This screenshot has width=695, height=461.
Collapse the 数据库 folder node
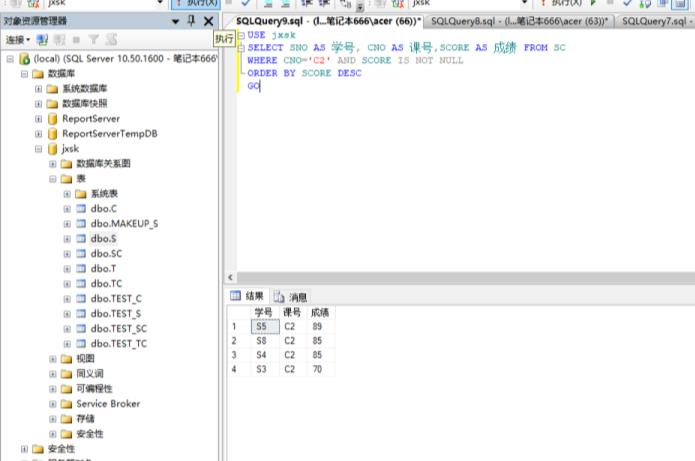pyautogui.click(x=24, y=74)
